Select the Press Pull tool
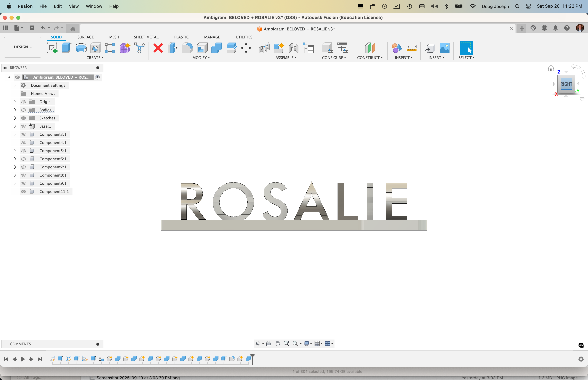The image size is (588, 380). (173, 48)
